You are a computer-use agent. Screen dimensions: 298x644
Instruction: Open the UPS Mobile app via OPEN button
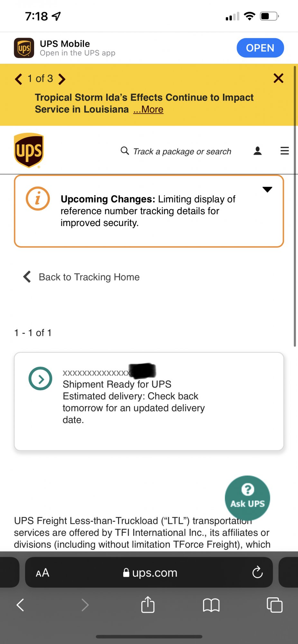(x=260, y=48)
